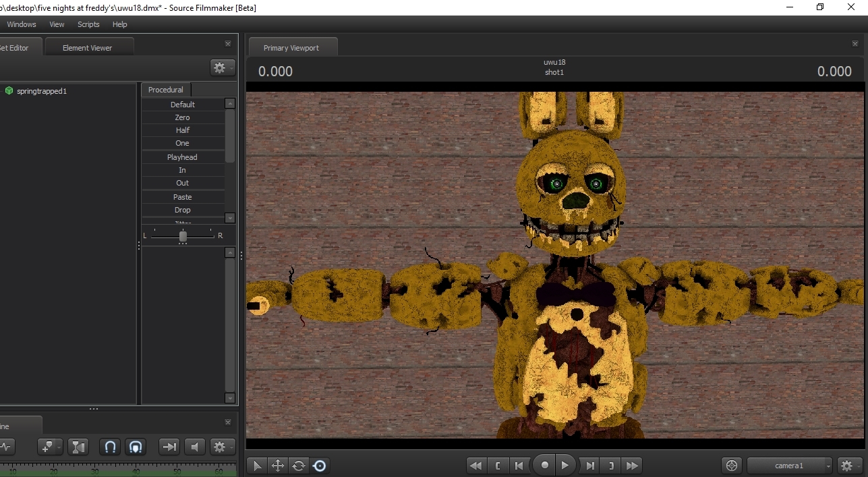Open the Scripts menu

point(88,24)
